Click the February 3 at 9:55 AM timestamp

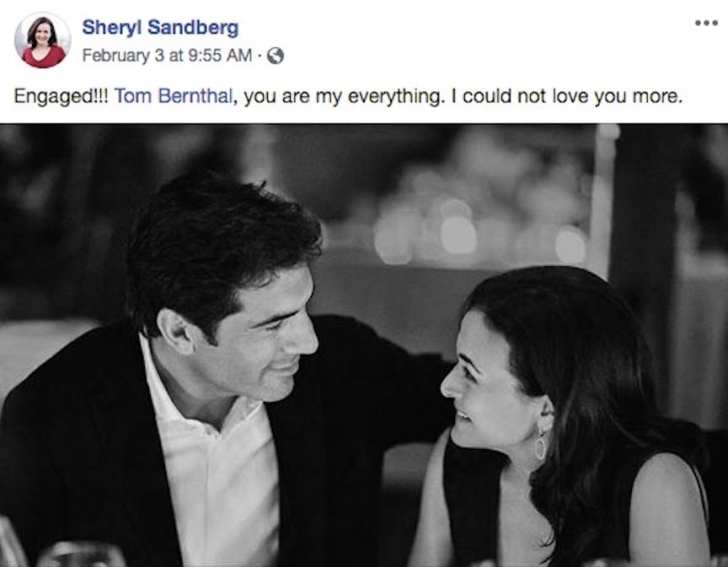tap(166, 56)
